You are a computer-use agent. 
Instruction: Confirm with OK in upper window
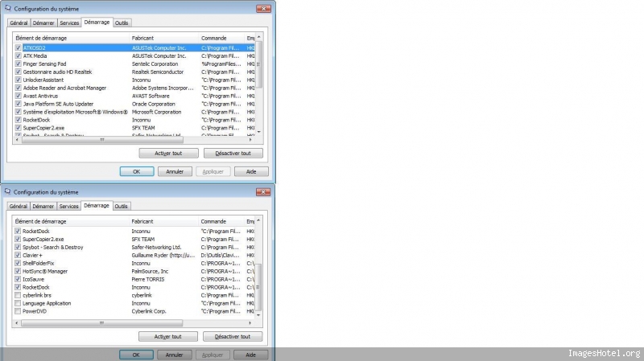137,171
